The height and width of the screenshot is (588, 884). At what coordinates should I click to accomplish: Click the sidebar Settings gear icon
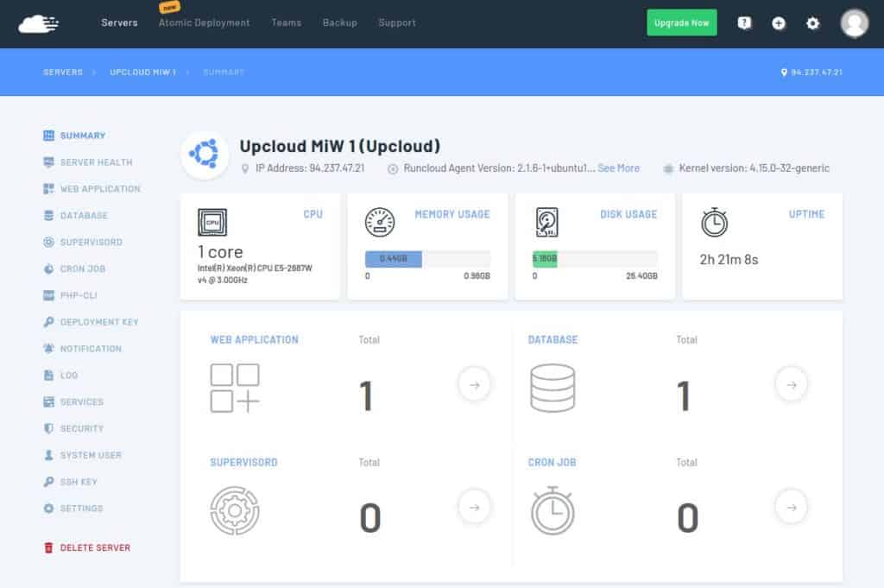49,509
